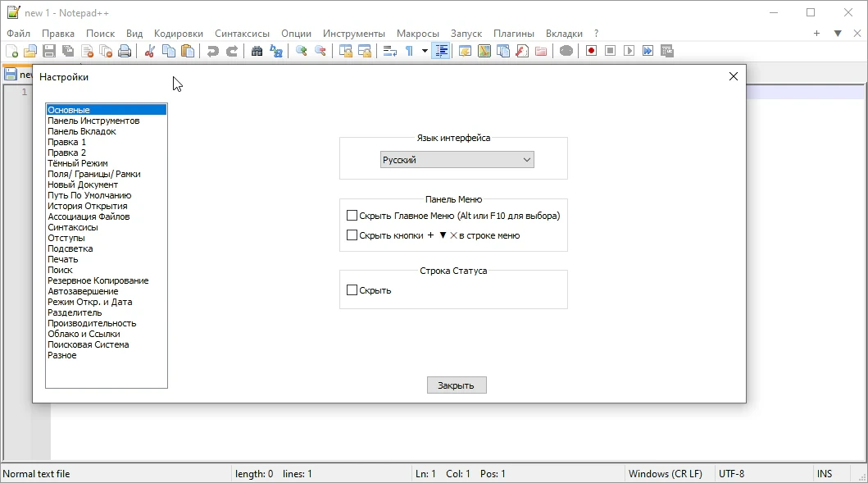The height and width of the screenshot is (483, 868).
Task: Close the Настройки dialog with X
Action: (x=734, y=76)
